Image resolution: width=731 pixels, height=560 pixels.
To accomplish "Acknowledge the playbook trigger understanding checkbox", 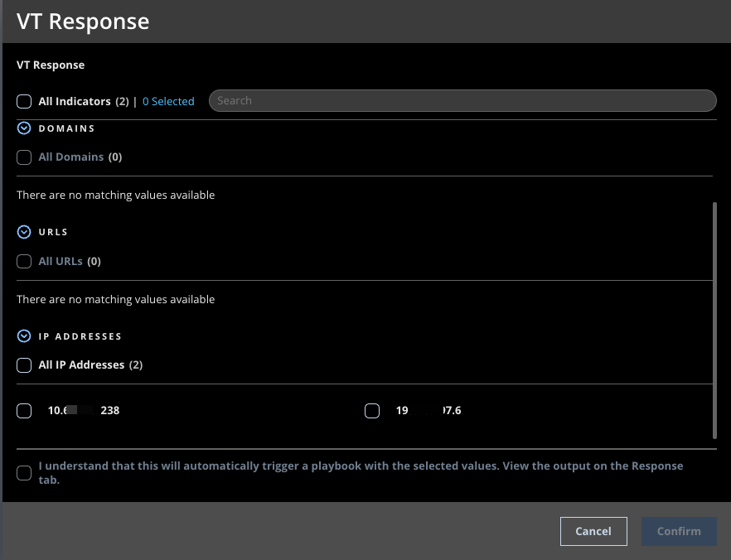I will pyautogui.click(x=24, y=473).
